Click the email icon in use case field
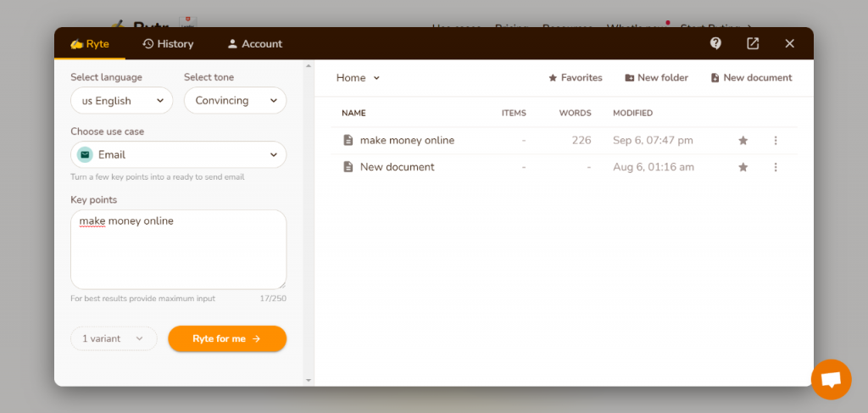 click(85, 155)
